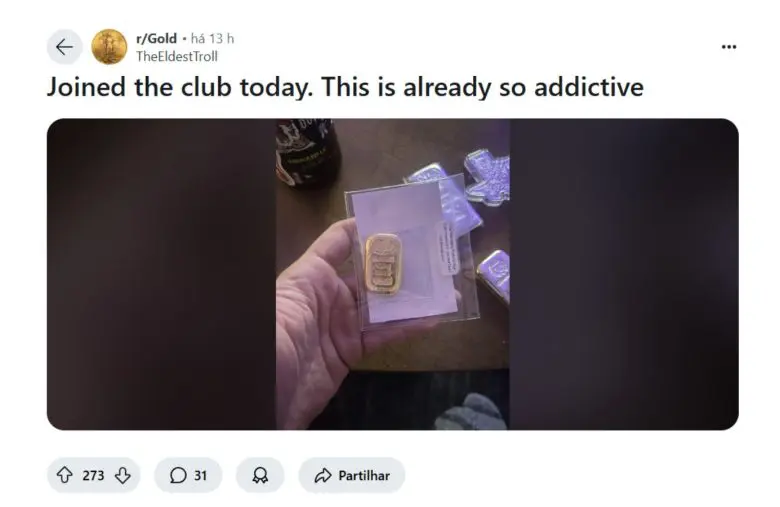Open the TheEldestTroll user profile
Screen dimensions: 780x507
[177, 56]
